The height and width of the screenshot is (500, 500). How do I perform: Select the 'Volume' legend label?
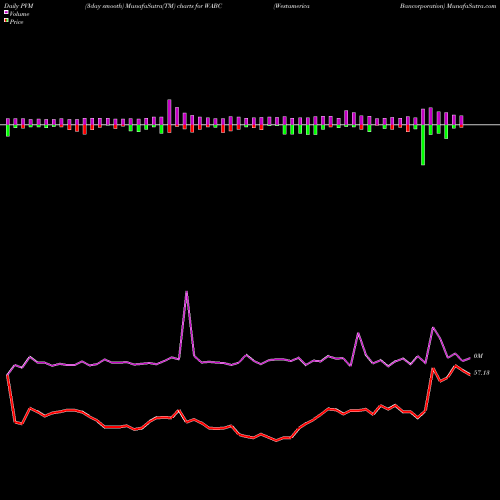click(19, 14)
